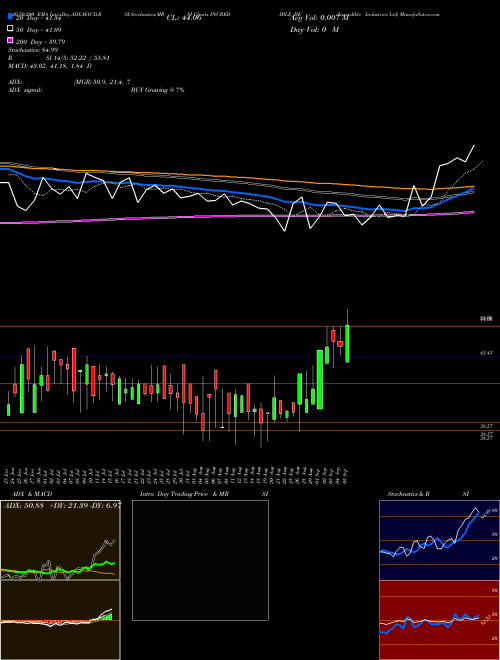Click the 'BUY Growing @ 7%' signal text

[x=157, y=90]
